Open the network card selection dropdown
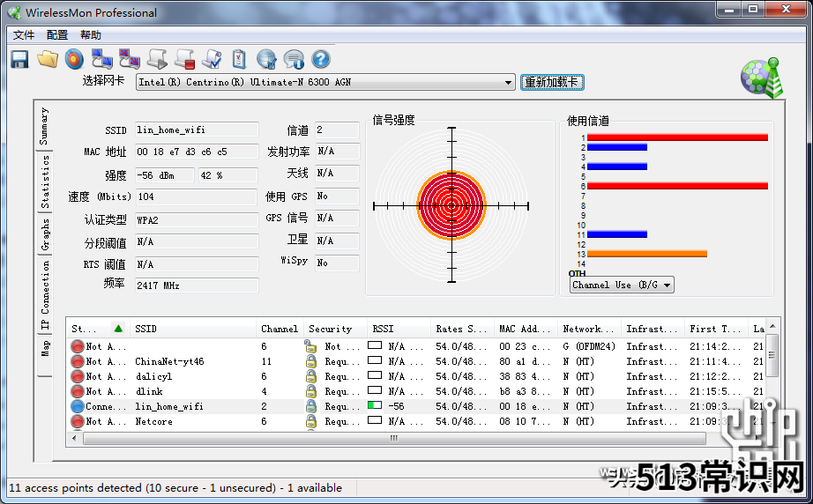The height and width of the screenshot is (504, 813). (x=325, y=82)
